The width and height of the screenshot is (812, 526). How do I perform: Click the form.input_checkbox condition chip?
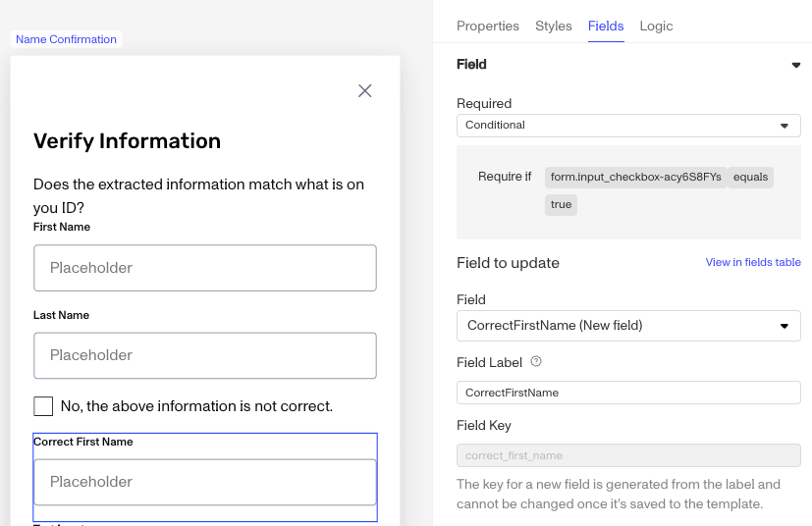point(636,177)
